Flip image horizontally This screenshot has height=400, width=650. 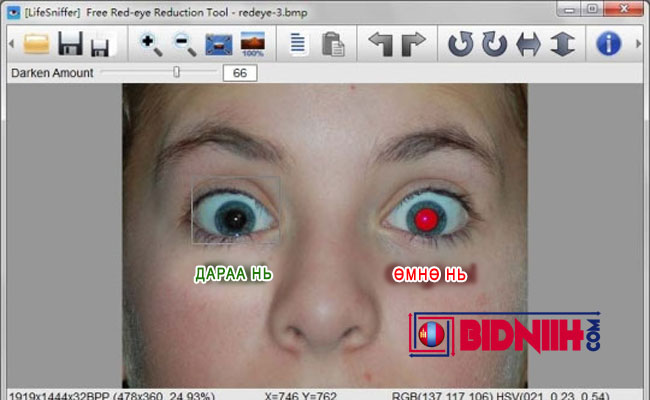[x=528, y=44]
